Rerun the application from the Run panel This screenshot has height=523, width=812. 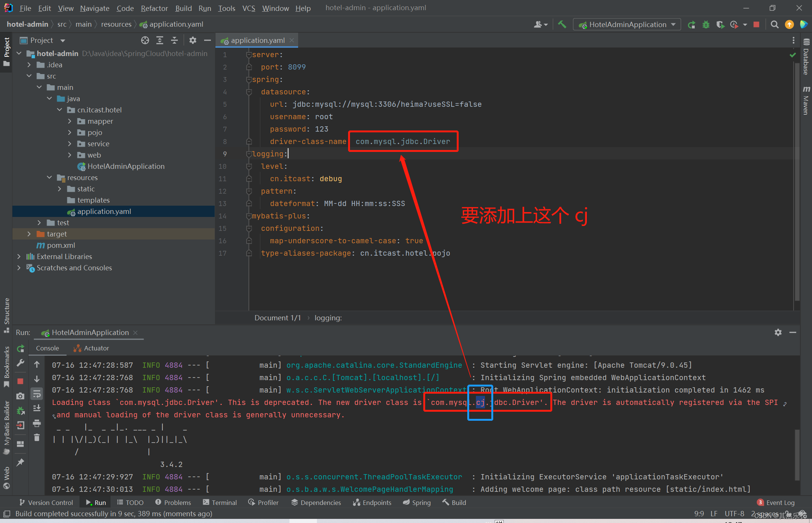[x=21, y=349]
